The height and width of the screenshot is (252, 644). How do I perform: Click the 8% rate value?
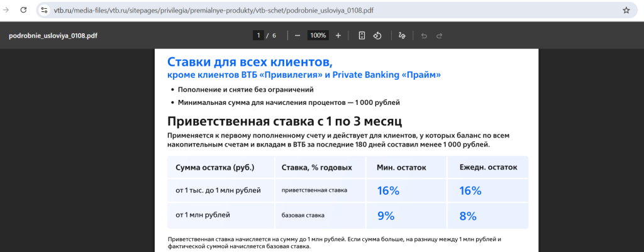468,216
